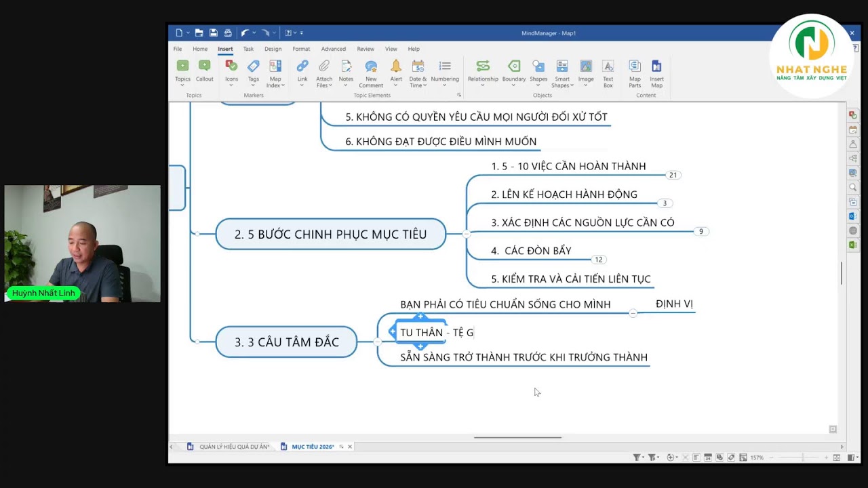Expand subtopics badge 3 on LÊN KẾ HOẠCH

pos(665,203)
